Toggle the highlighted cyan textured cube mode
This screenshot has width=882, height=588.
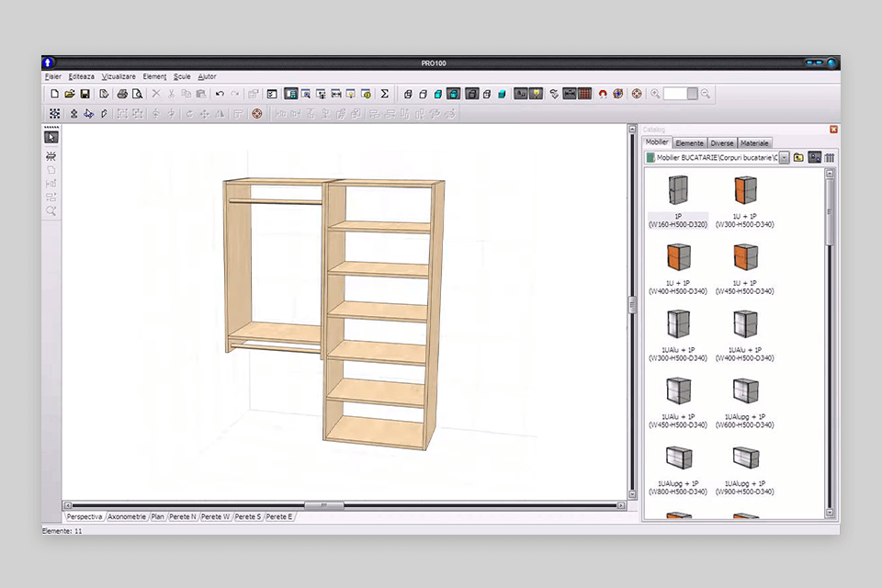(453, 94)
